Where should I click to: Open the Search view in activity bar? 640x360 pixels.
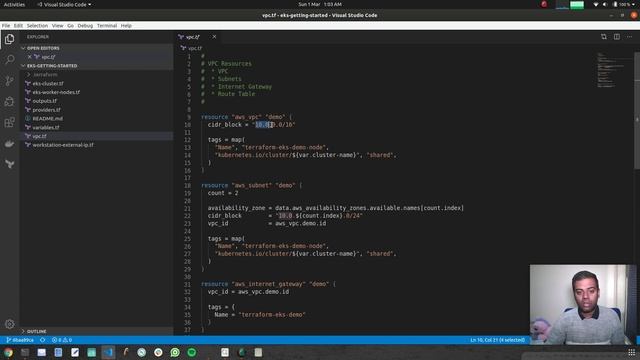pos(9,60)
